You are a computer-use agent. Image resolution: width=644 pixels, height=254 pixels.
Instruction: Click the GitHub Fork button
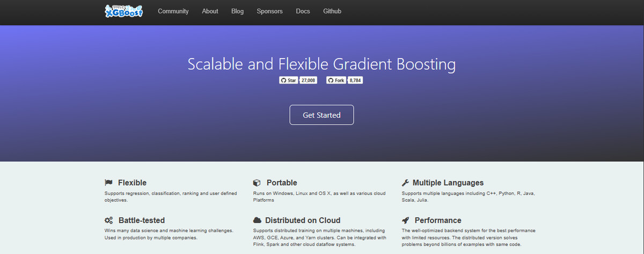click(x=336, y=81)
